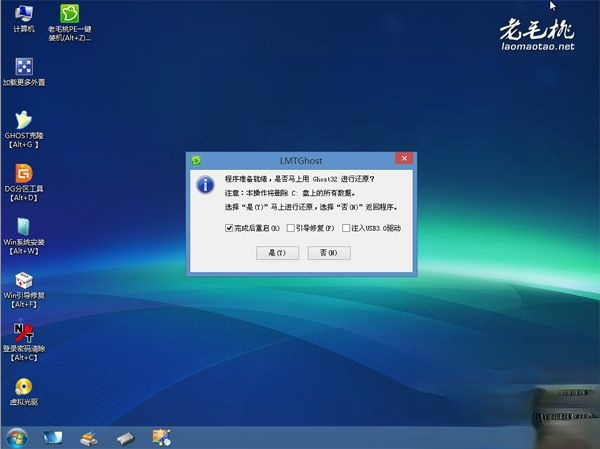This screenshot has width=600, height=449.
Task: Click text 程序准备就绪 Ghost32 line
Action: 300,179
